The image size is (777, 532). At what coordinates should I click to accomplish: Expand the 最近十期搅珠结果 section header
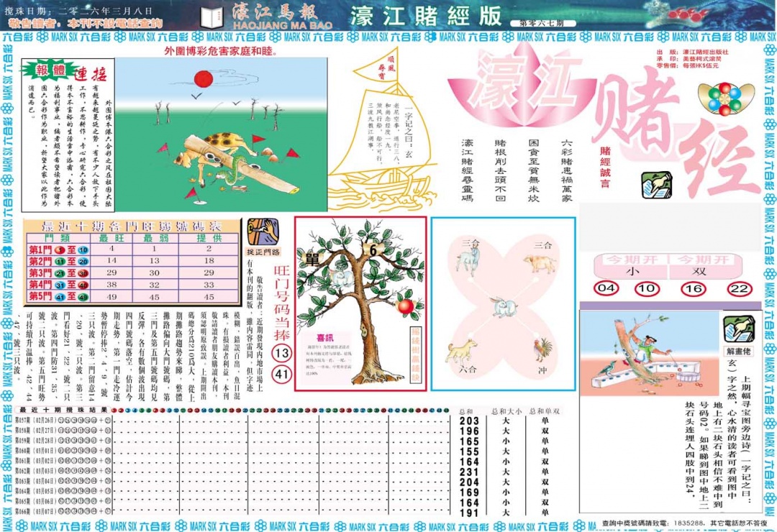[x=65, y=410]
